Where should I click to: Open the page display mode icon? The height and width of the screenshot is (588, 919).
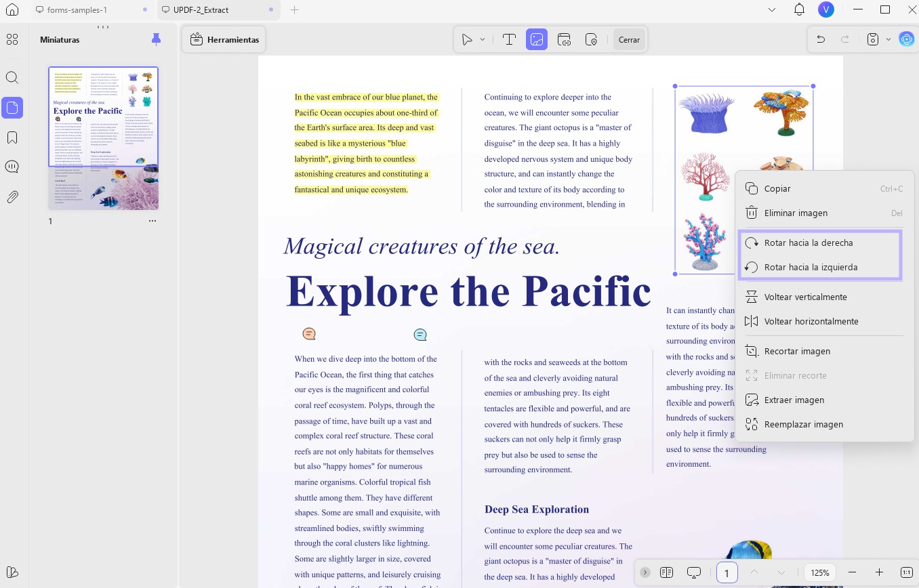(666, 572)
